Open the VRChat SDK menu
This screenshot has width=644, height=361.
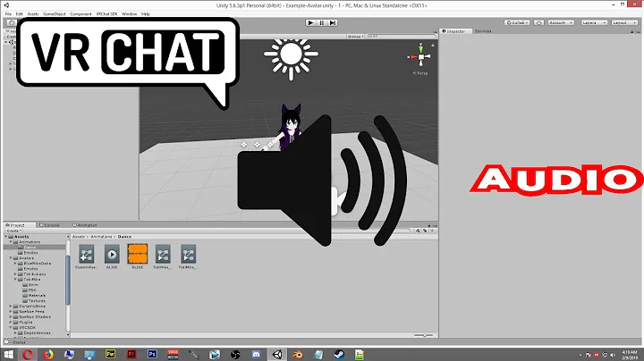pyautogui.click(x=106, y=14)
